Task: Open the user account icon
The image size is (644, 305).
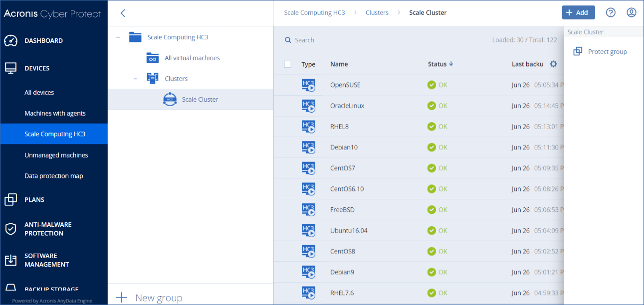Action: coord(632,12)
